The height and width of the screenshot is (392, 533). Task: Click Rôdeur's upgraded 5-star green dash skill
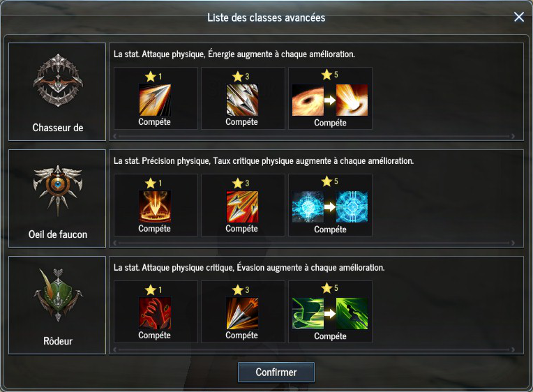[x=352, y=313]
